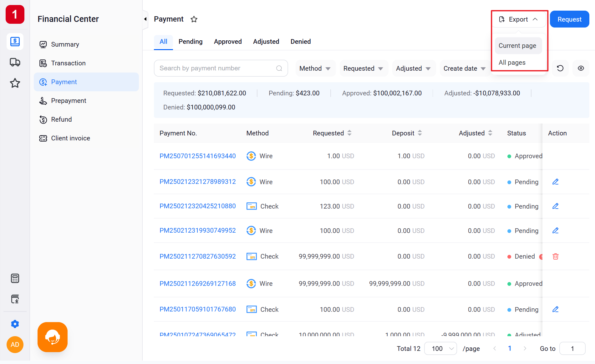
Task: Click the red number 1 logo
Action: tap(15, 14)
